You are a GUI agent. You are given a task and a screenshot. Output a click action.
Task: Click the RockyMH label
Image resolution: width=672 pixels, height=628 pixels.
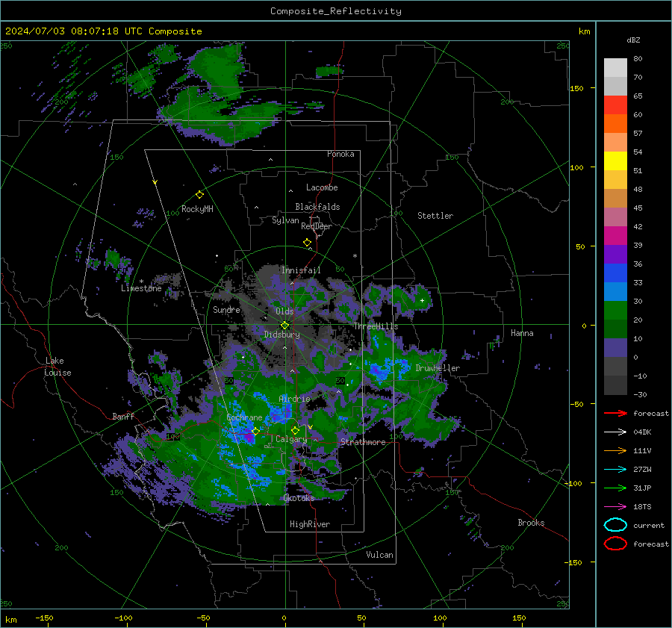coord(197,209)
